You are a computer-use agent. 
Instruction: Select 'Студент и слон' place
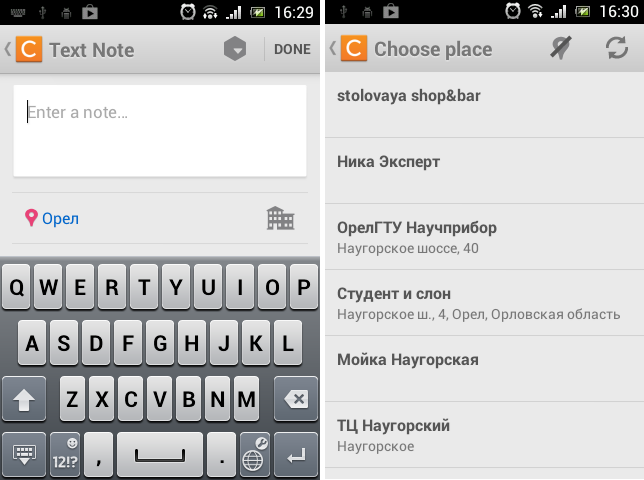click(485, 303)
